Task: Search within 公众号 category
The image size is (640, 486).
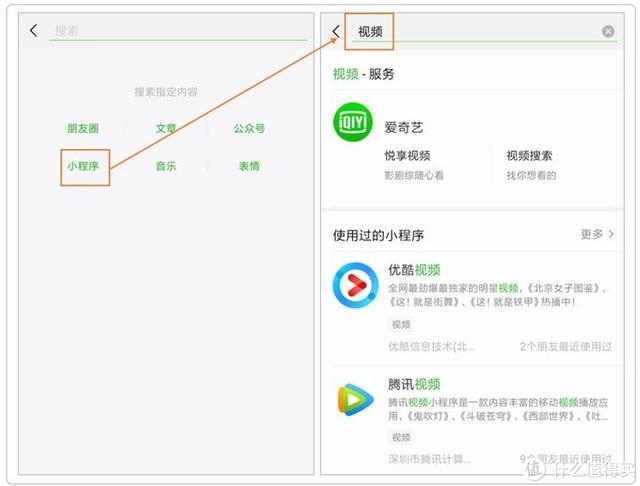Action: point(249,129)
